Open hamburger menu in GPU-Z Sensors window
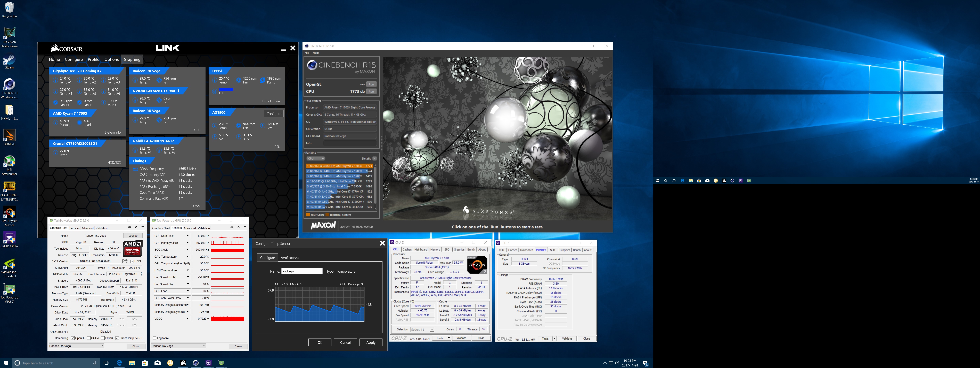The height and width of the screenshot is (368, 980). pyautogui.click(x=245, y=227)
